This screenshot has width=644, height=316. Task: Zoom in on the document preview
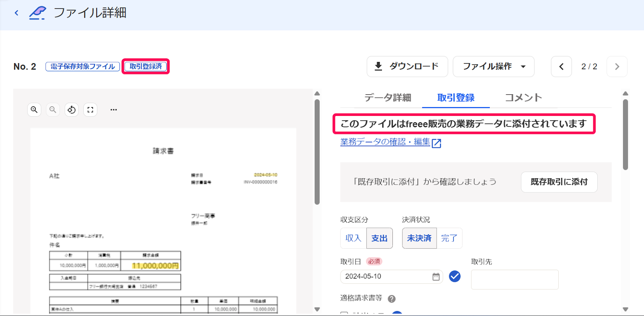(34, 109)
